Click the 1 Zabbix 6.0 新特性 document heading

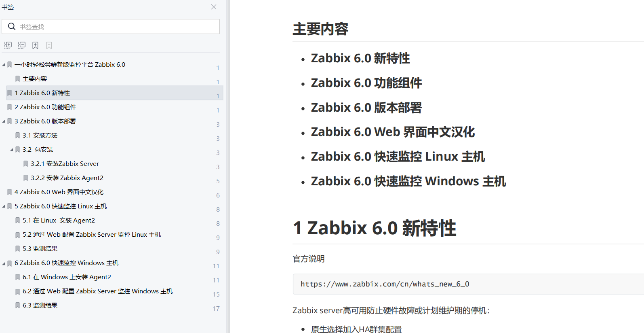pos(375,228)
